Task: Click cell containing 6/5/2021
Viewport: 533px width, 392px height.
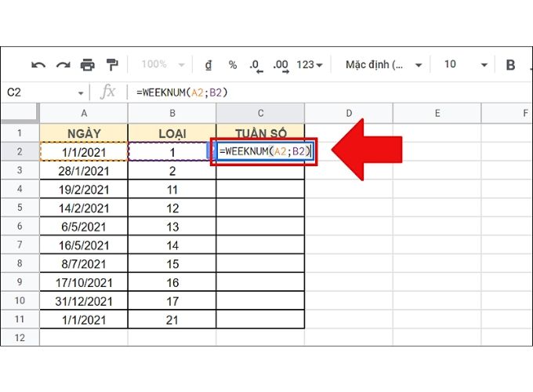Action: pos(84,227)
